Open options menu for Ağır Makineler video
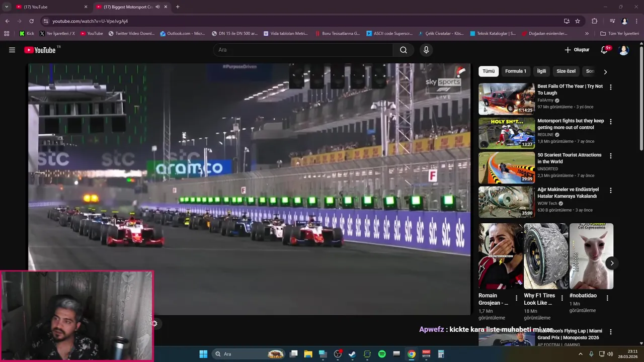The height and width of the screenshot is (362, 644). pyautogui.click(x=611, y=191)
